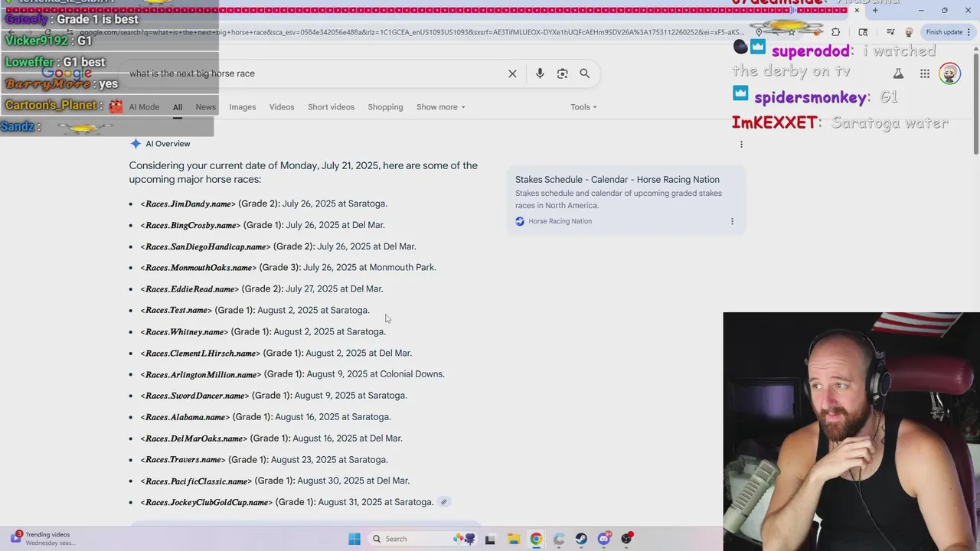Open the Tools dropdown
Viewport: 980px width, 551px height.
583,107
